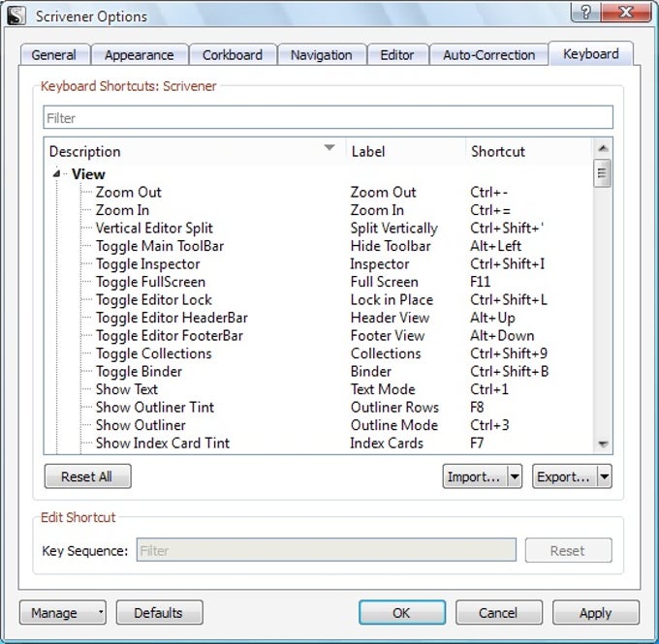Click the Split Vertically label cell
The image size is (659, 644).
point(394,229)
